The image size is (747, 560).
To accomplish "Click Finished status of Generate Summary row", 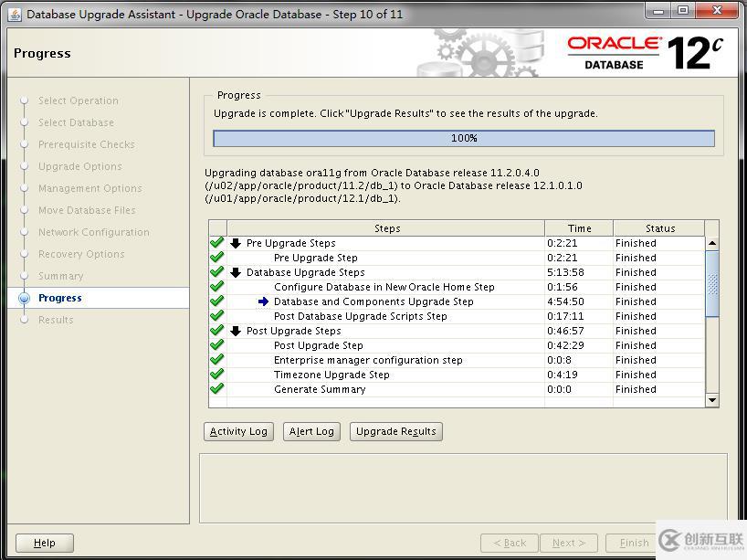I will pos(636,389).
